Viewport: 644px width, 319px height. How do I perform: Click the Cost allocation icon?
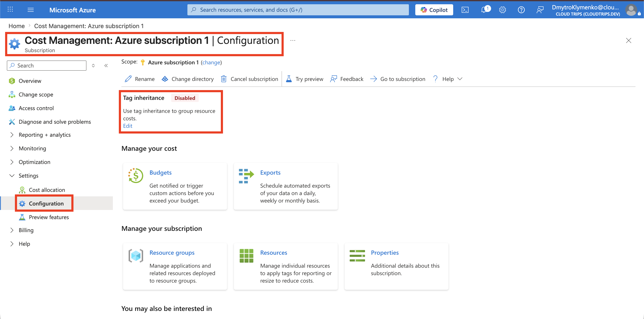pyautogui.click(x=22, y=190)
